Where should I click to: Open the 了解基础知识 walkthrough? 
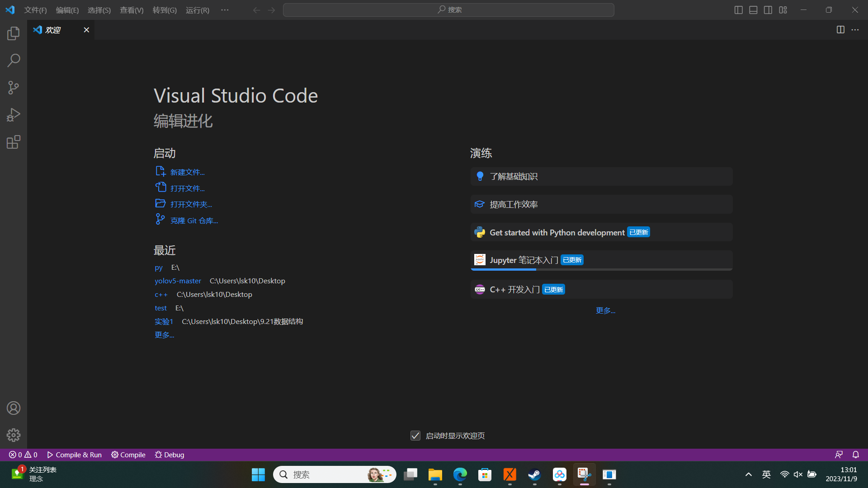601,176
